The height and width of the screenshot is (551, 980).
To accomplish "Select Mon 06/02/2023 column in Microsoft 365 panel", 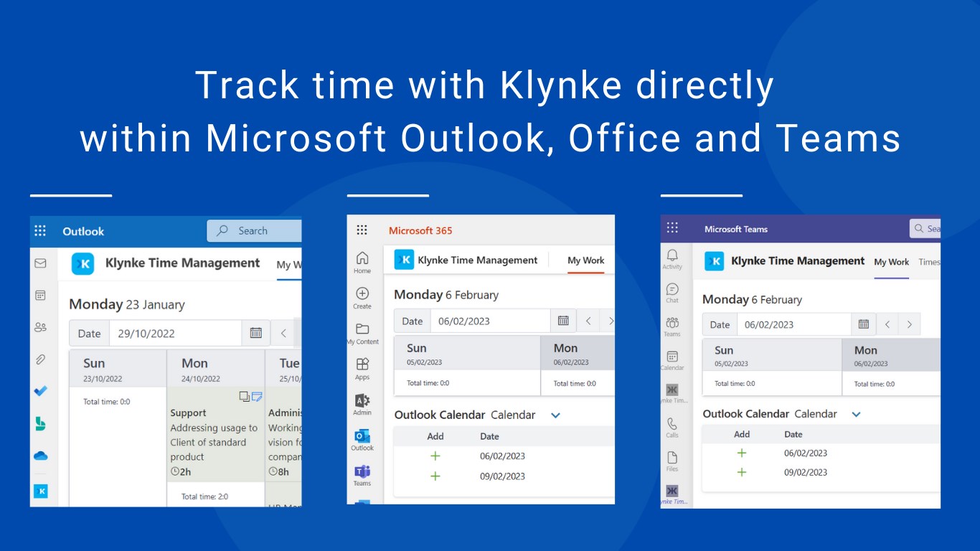I will click(x=578, y=353).
